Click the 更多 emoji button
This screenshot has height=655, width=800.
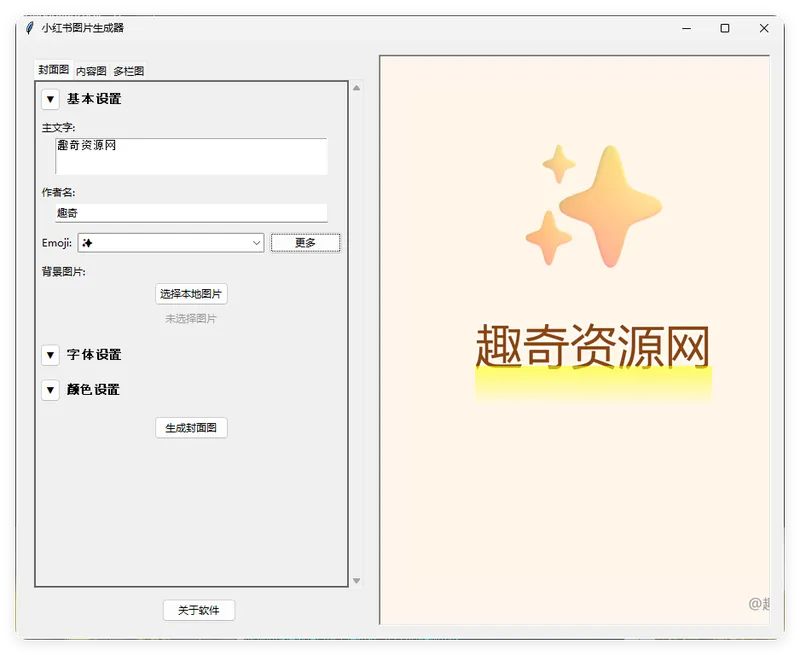(x=305, y=243)
